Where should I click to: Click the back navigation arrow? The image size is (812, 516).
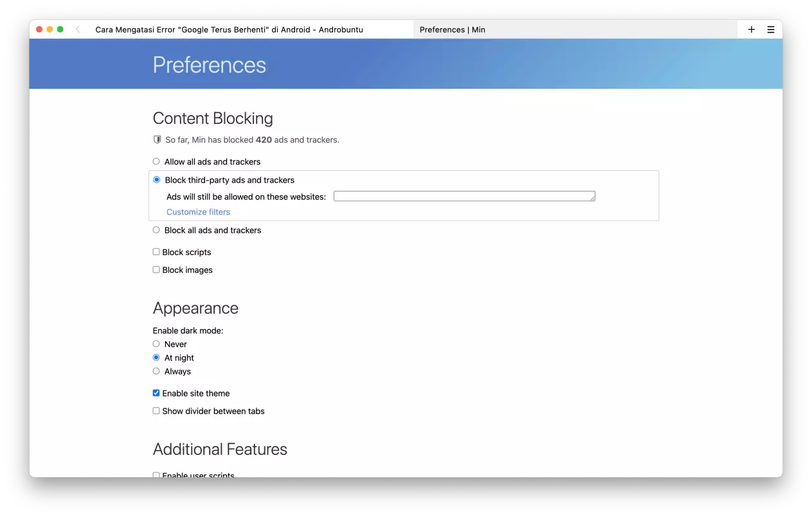pos(78,30)
